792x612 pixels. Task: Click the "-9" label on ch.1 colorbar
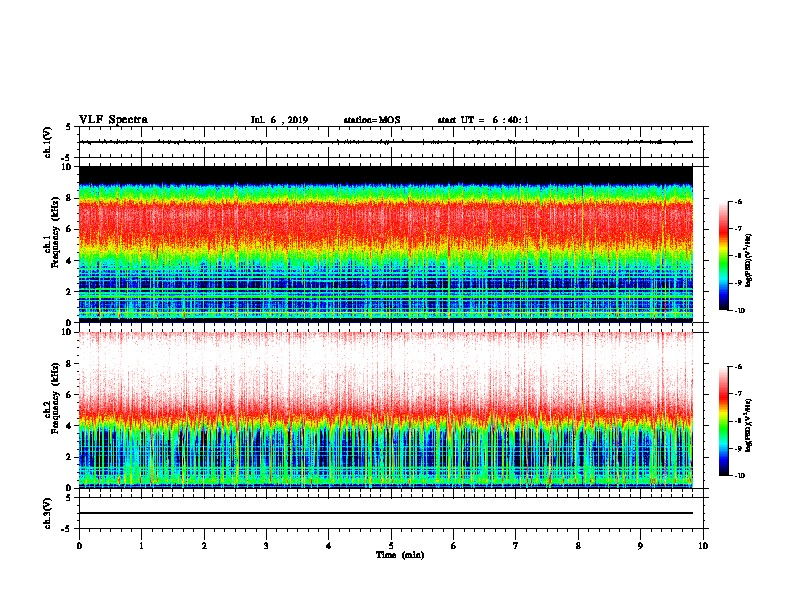coord(738,283)
